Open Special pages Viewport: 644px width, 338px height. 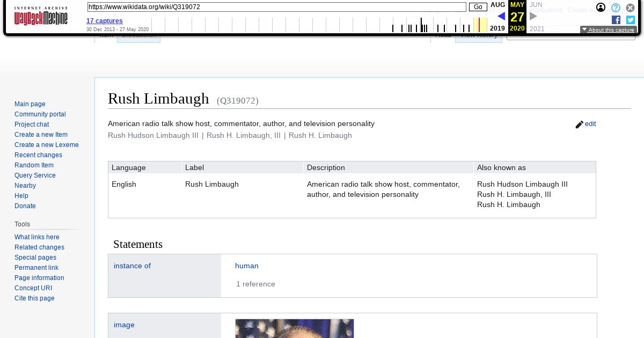(35, 258)
